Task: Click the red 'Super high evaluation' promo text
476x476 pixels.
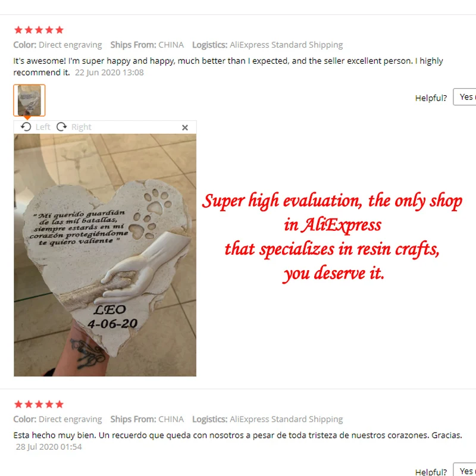Action: 332,237
